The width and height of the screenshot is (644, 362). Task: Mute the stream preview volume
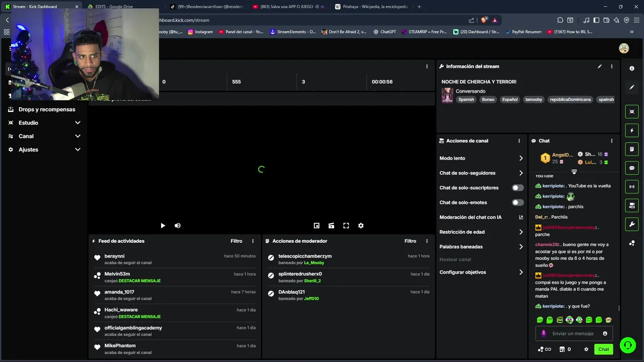[178, 226]
